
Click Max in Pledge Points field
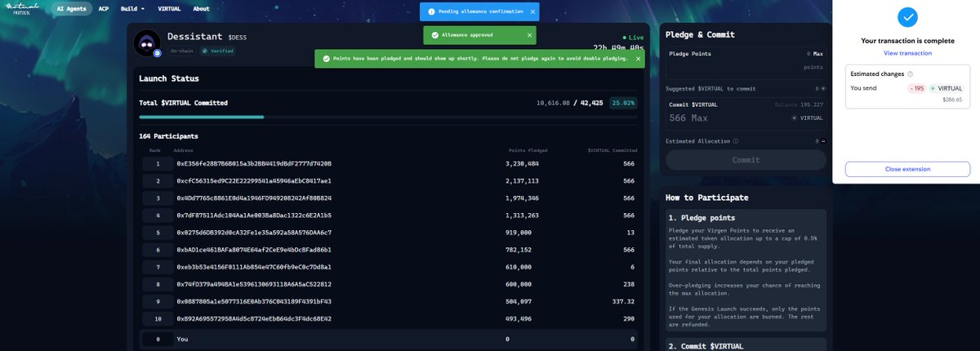(x=817, y=54)
